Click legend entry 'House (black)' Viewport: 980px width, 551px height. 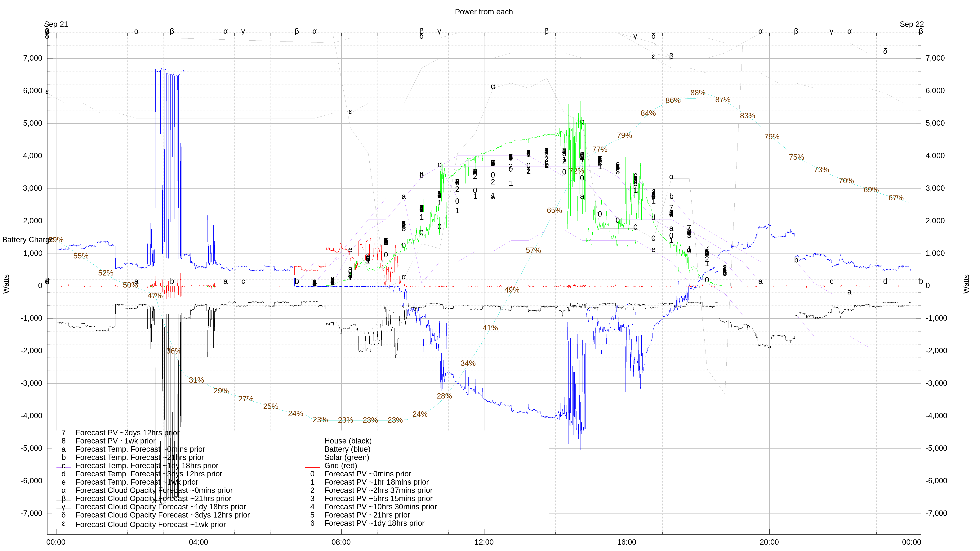pyautogui.click(x=348, y=441)
